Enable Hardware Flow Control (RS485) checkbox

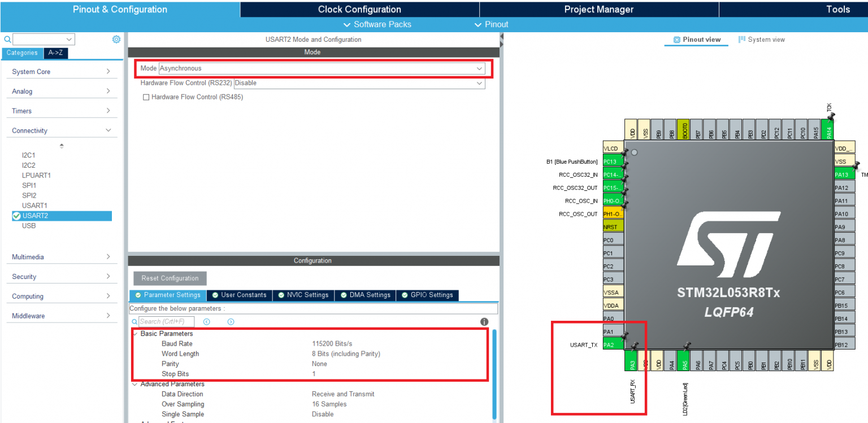146,97
